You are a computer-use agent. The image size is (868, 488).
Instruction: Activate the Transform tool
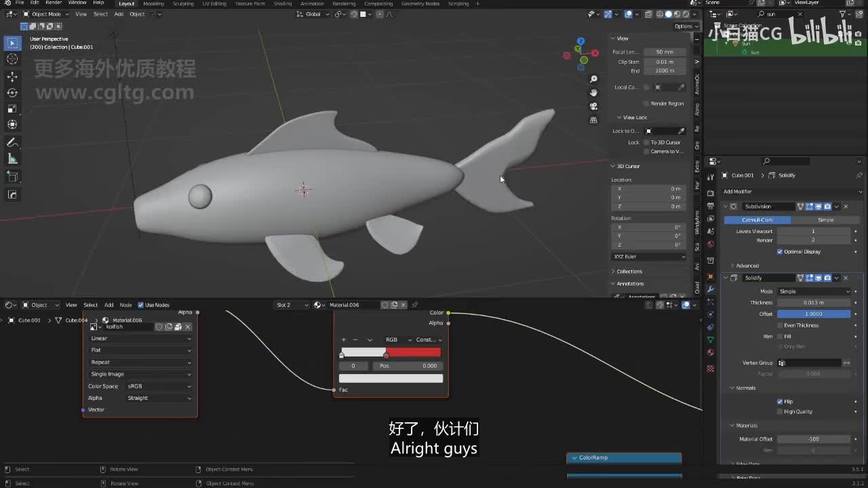[x=12, y=125]
